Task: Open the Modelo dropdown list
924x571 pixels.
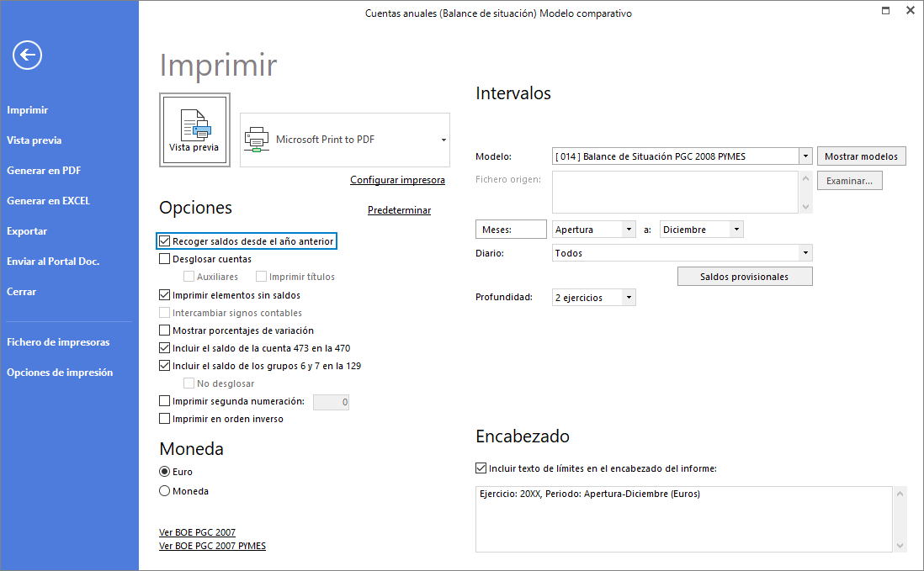Action: (805, 156)
